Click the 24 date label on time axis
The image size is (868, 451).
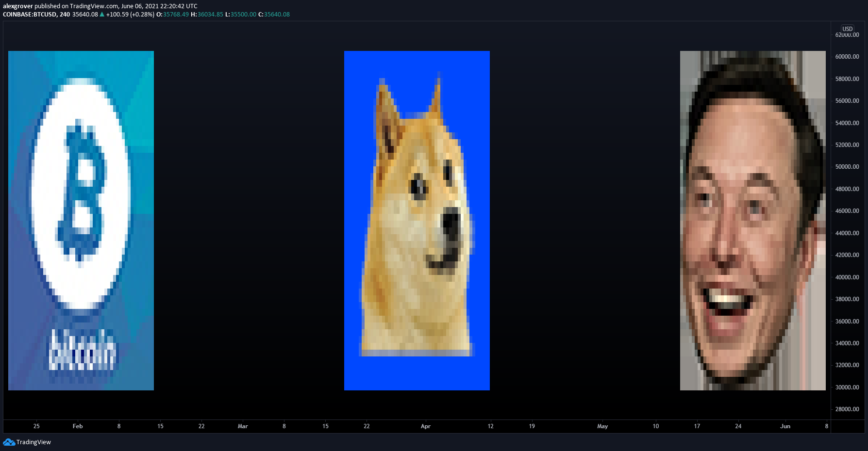(x=738, y=426)
